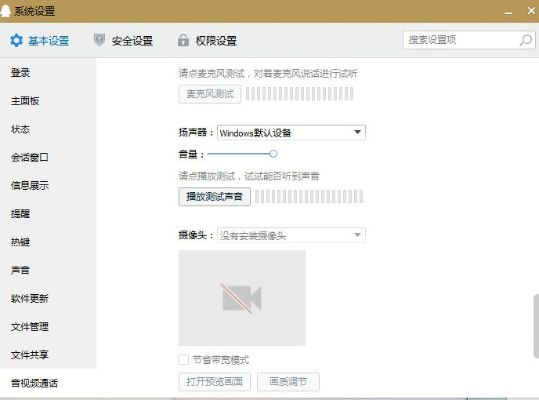This screenshot has height=400, width=539.
Task: Click the 播放测试声音 button
Action: (214, 197)
